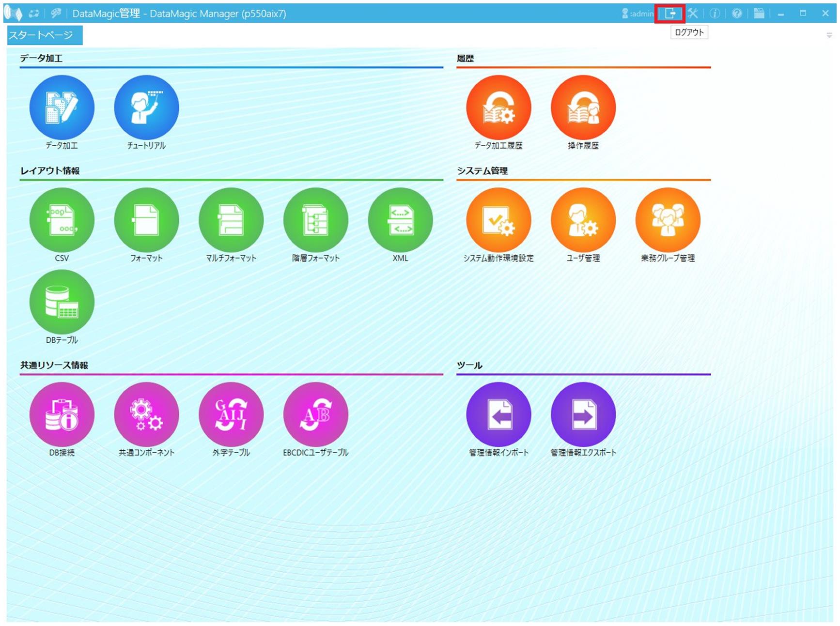Open 管理情報インポート import tool
This screenshot has height=626, width=840.
point(498,414)
